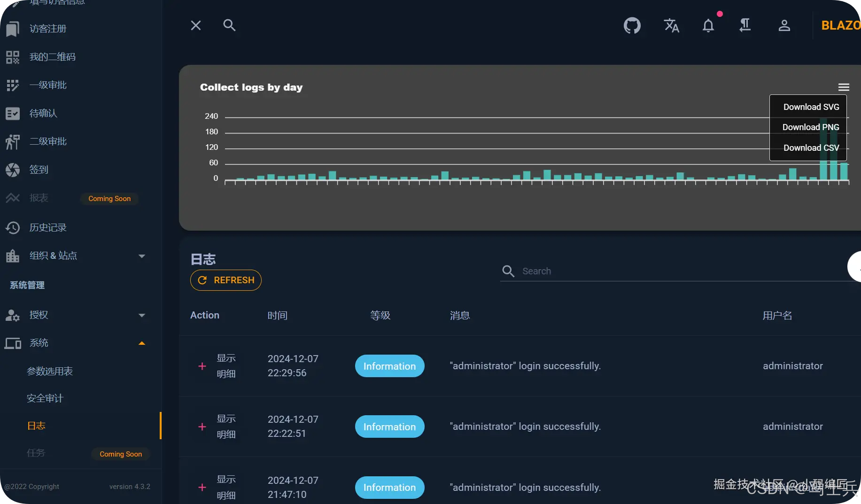Expand the first log entry row
861x504 pixels.
(202, 366)
